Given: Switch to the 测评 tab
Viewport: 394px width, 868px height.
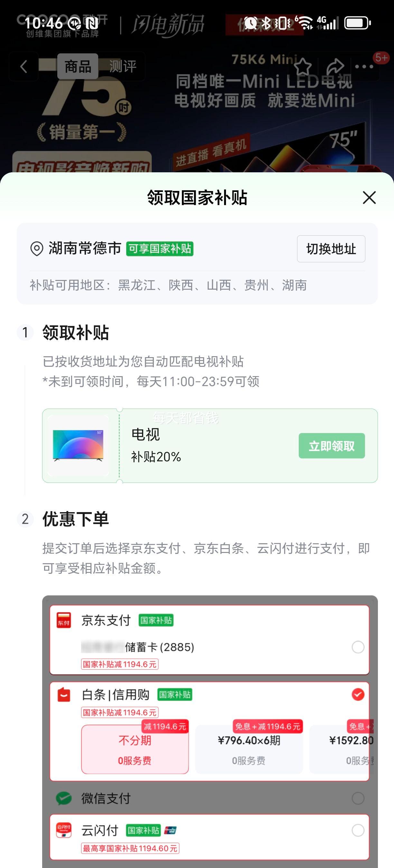Looking at the screenshot, I should coord(123,66).
